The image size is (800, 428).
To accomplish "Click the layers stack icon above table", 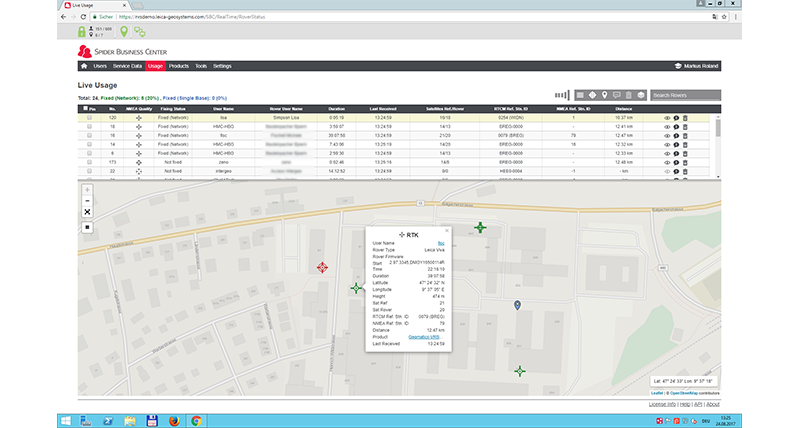I will pyautogui.click(x=641, y=95).
